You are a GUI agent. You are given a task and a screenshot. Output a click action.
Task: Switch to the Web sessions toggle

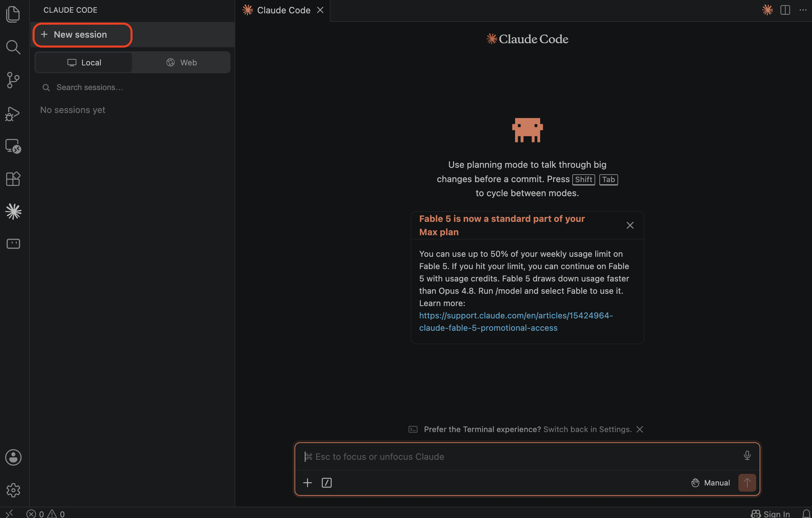pos(182,62)
